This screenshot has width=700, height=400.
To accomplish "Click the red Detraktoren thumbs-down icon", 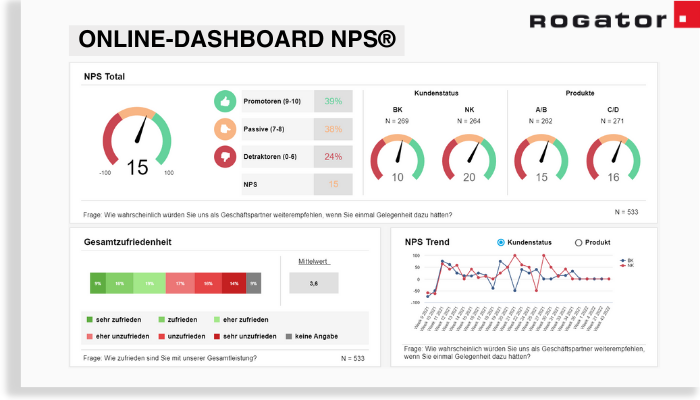I will pos(225,156).
